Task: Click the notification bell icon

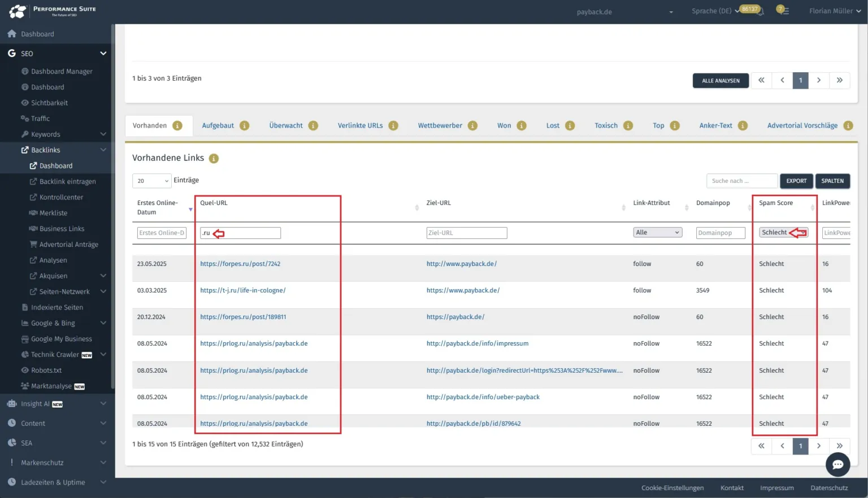Action: (761, 11)
